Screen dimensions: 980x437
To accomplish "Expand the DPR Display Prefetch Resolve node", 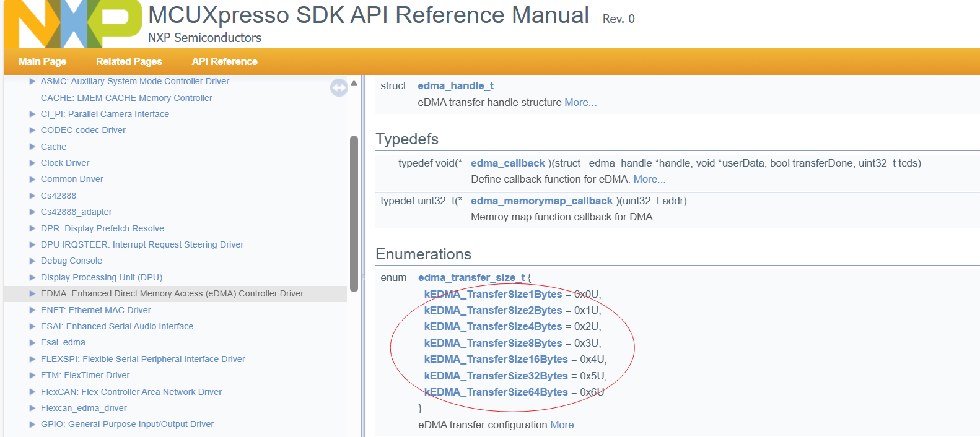I will 32,228.
